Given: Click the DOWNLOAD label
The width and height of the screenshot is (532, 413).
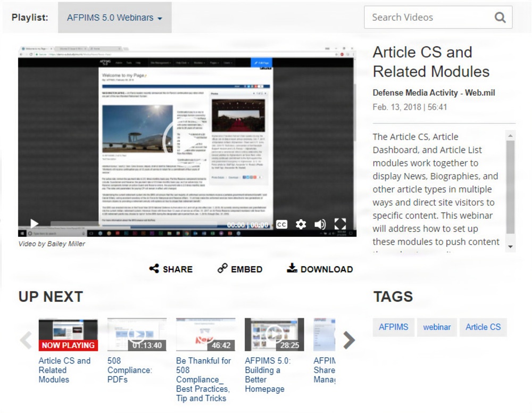Looking at the screenshot, I should pos(327,269).
